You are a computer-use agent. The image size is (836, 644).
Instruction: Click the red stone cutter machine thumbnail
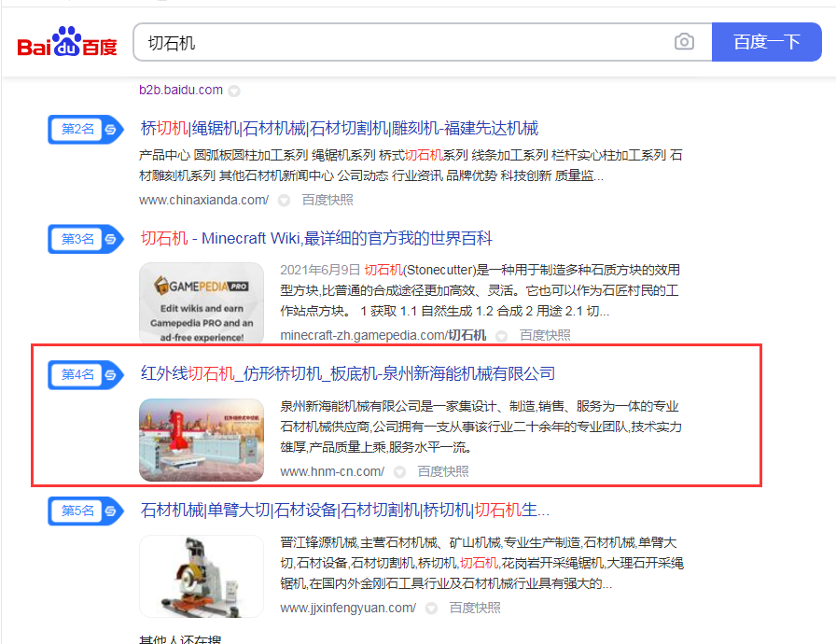coord(201,440)
